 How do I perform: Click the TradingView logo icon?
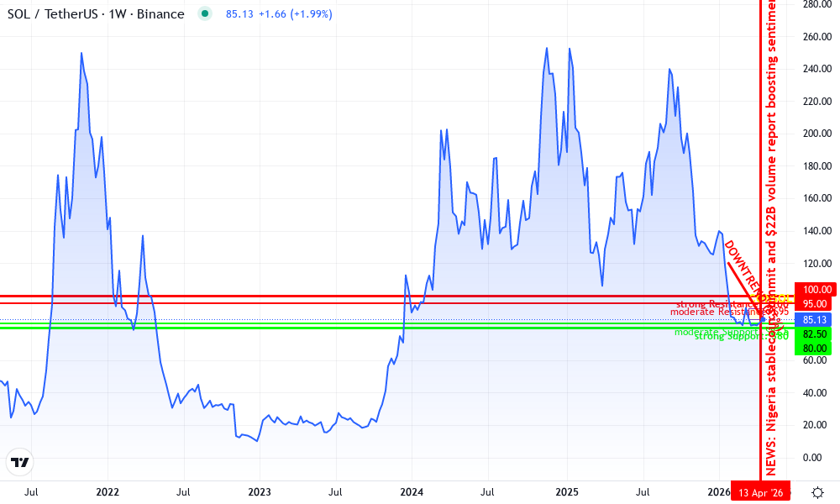pyautogui.click(x=20, y=463)
